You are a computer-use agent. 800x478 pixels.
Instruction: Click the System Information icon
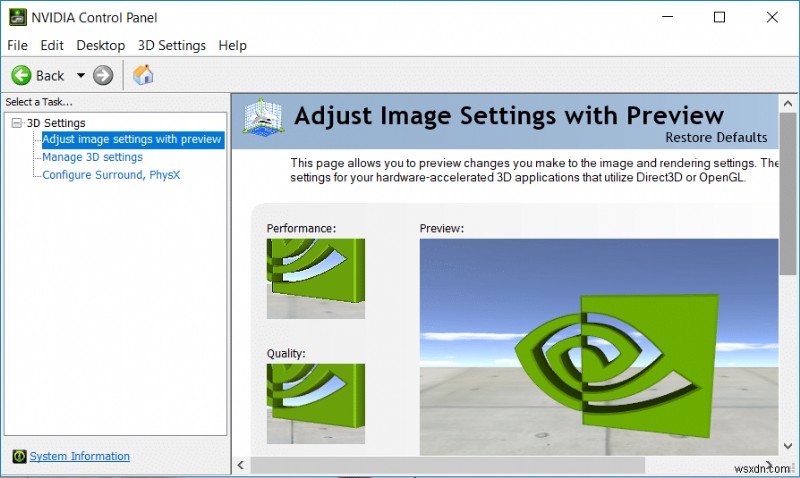(18, 457)
